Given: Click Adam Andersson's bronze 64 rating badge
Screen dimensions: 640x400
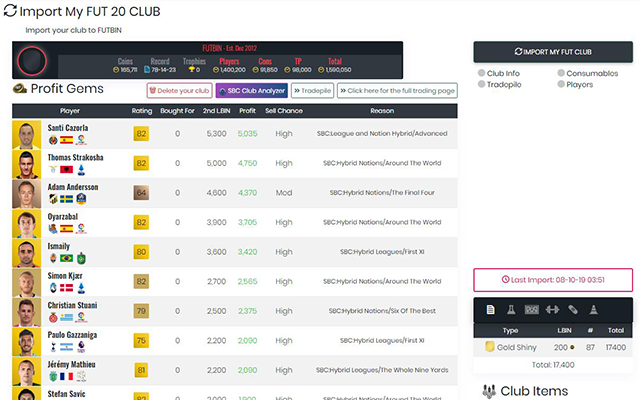Looking at the screenshot, I should [x=141, y=193].
